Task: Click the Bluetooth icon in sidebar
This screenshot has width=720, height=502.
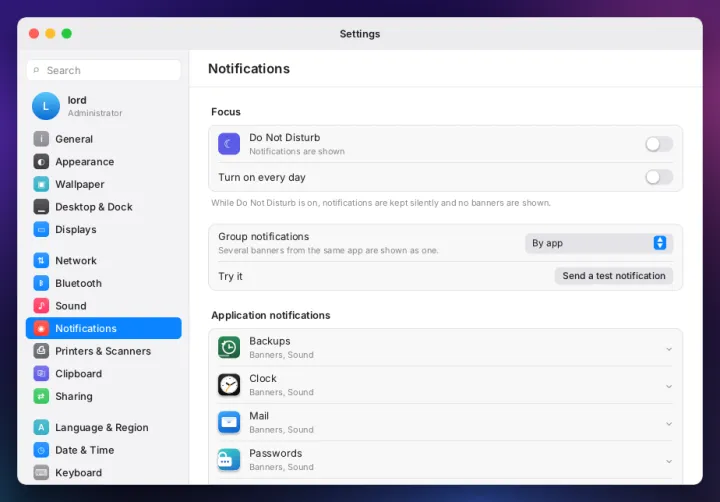Action: coord(41,283)
